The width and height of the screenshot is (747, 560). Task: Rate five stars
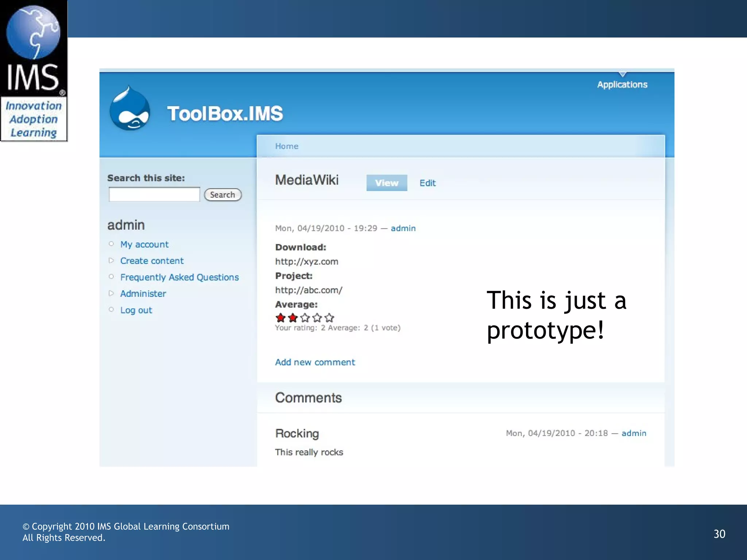tap(329, 318)
